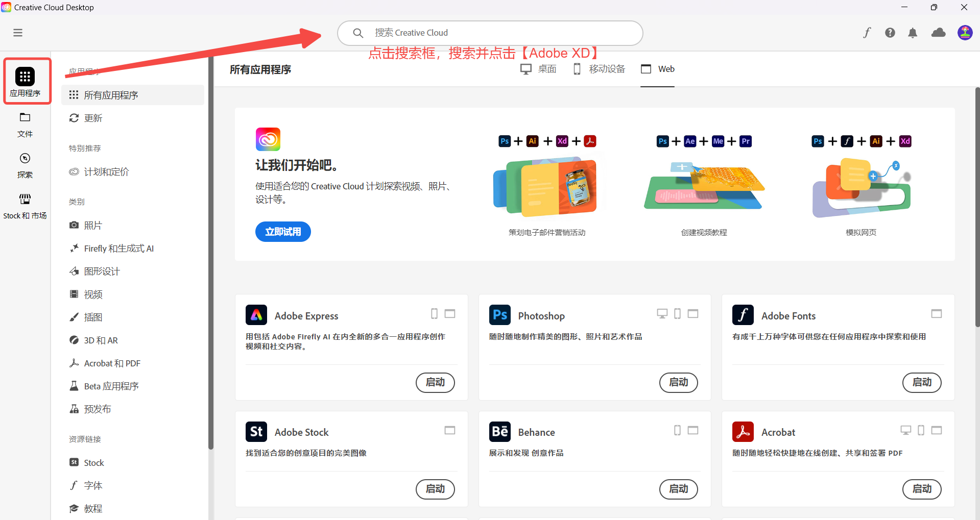The height and width of the screenshot is (520, 980).
Task: Switch to the Web tab
Action: pos(658,69)
